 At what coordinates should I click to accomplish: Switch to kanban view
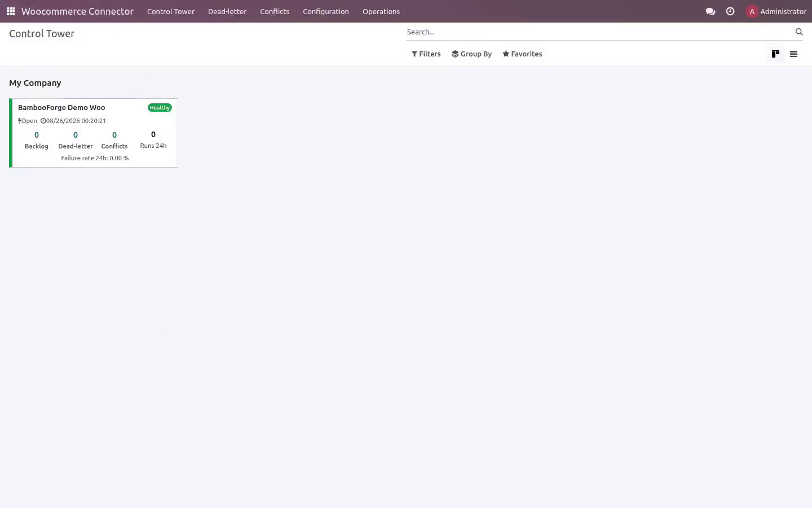pyautogui.click(x=775, y=54)
